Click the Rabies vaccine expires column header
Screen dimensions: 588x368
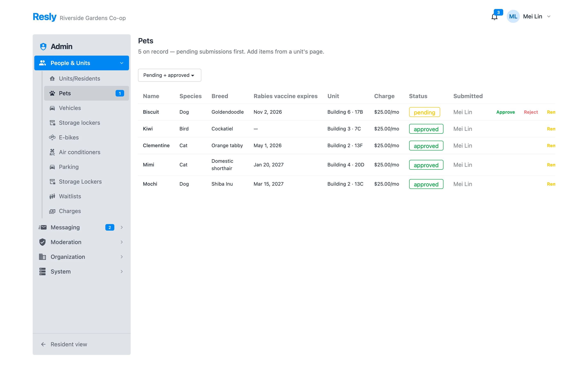[285, 96]
